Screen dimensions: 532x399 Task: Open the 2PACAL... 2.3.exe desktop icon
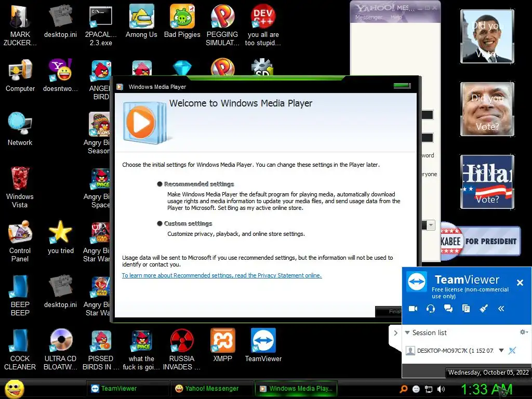coord(101,25)
